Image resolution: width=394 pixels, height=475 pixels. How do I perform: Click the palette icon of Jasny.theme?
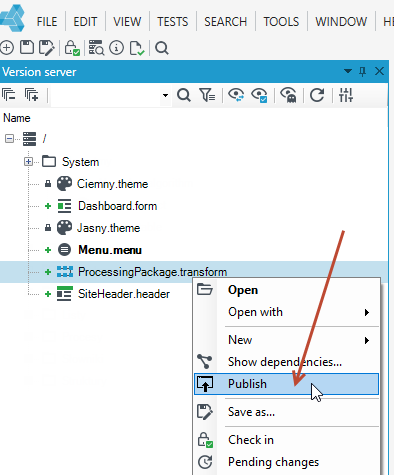(64, 228)
